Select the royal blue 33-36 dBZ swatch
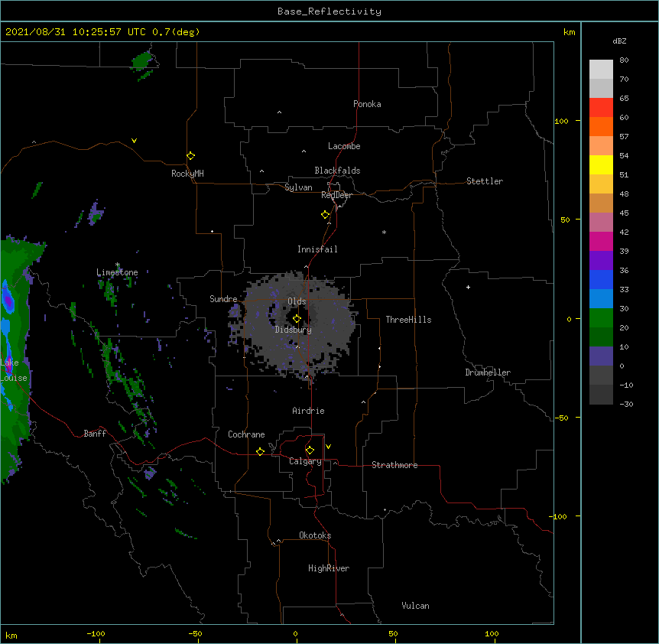This screenshot has width=659, height=644. pos(601,279)
